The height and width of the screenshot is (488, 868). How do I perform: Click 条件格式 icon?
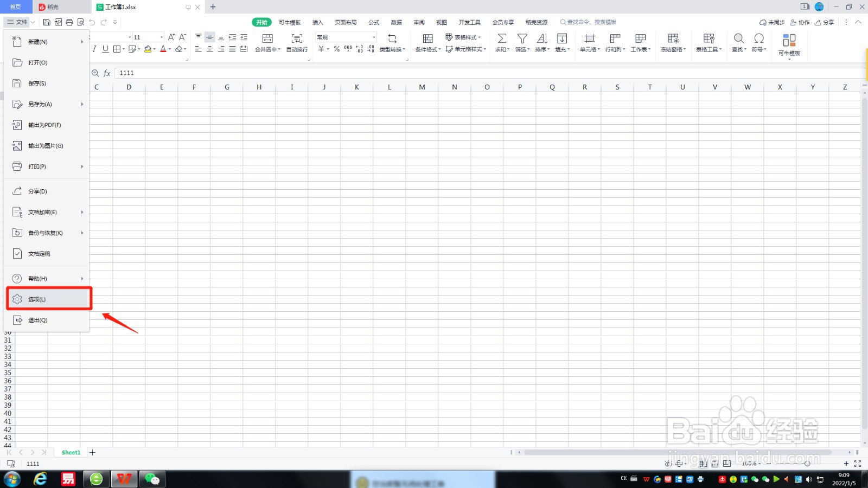point(428,38)
